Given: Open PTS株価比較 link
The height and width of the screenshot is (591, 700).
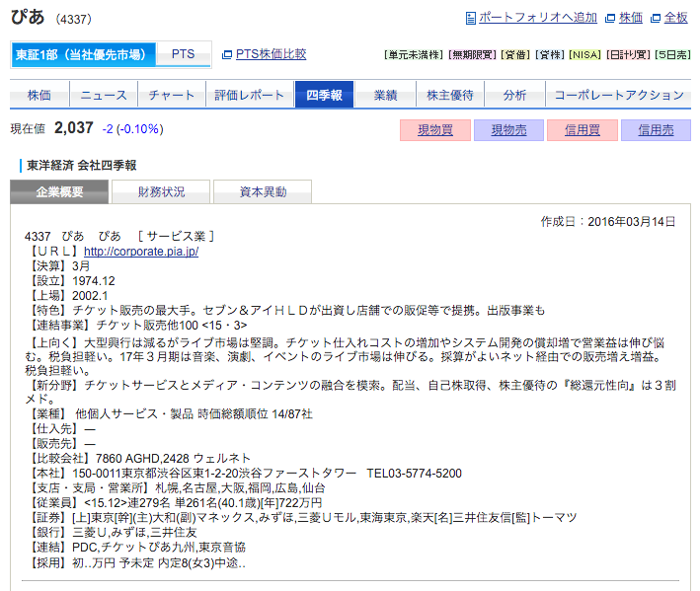Looking at the screenshot, I should [x=271, y=54].
